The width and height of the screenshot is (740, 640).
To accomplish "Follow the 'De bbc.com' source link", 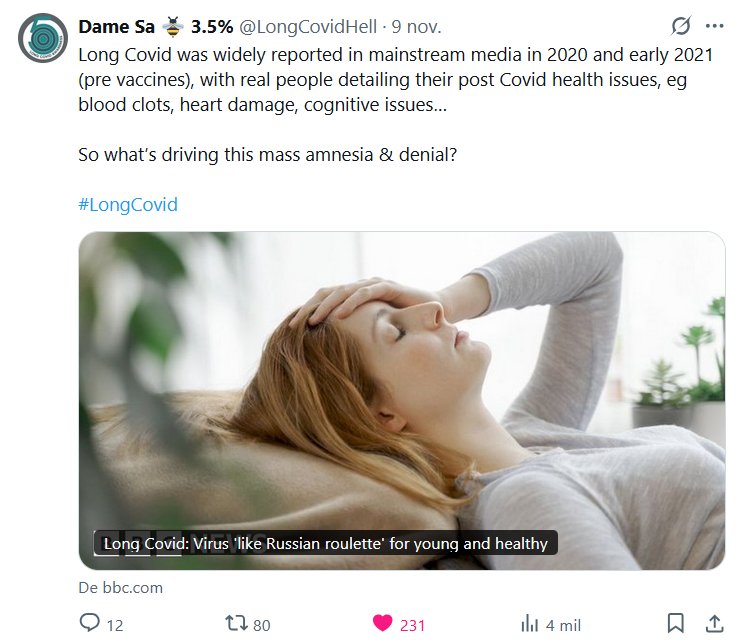I will click(x=120, y=587).
